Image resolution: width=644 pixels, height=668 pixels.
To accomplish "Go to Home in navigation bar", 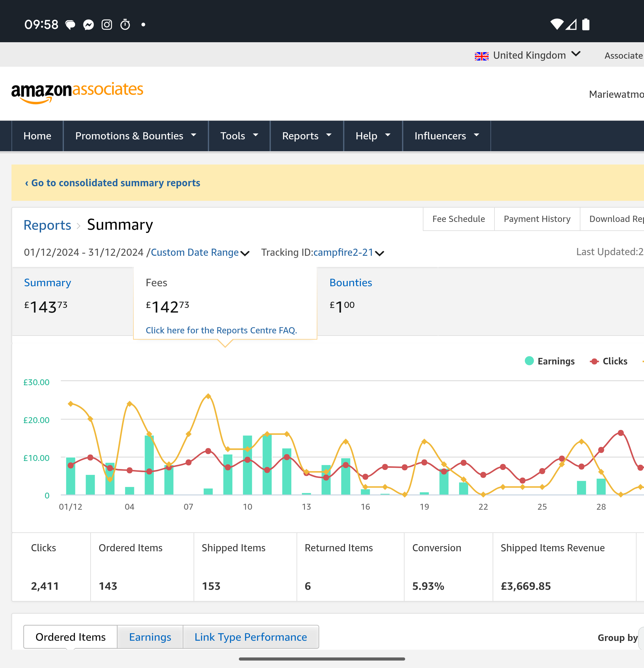I will click(x=38, y=136).
